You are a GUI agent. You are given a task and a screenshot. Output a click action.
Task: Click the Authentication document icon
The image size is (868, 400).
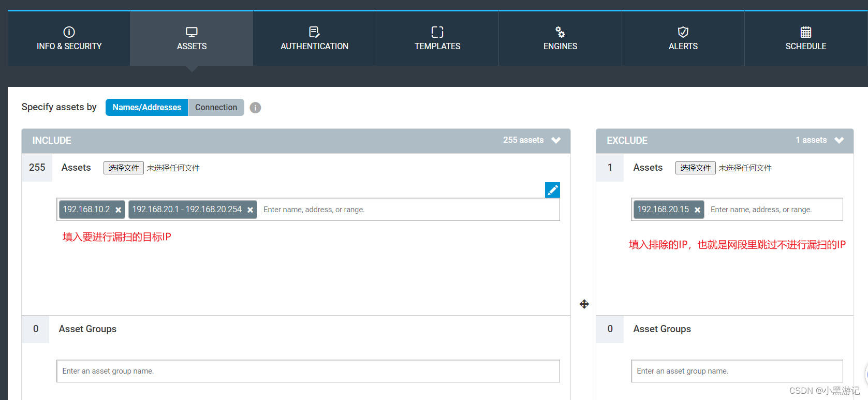coord(314,32)
